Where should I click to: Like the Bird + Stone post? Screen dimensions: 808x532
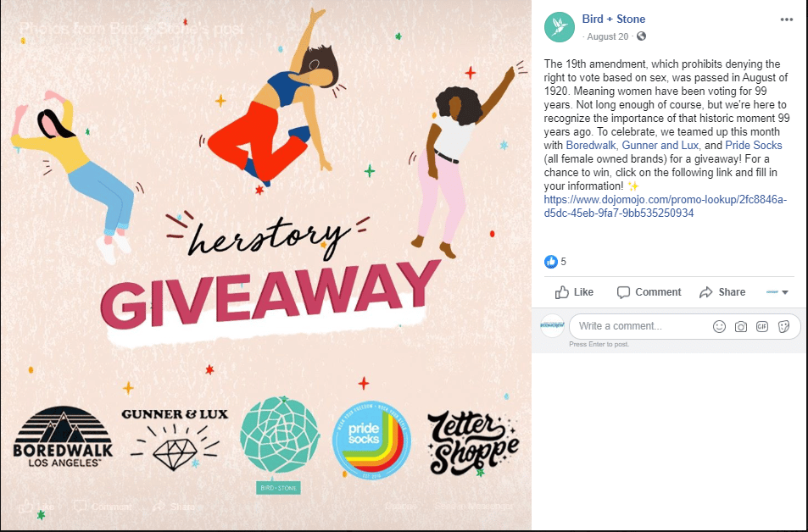574,292
